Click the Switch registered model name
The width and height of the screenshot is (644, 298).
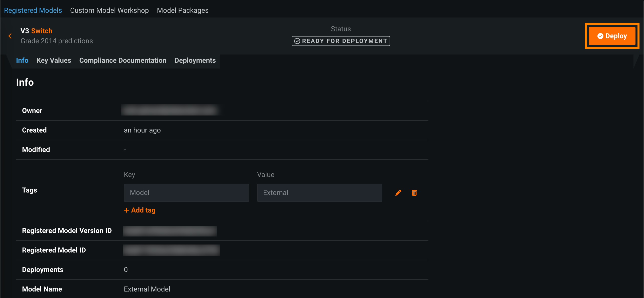click(x=42, y=31)
